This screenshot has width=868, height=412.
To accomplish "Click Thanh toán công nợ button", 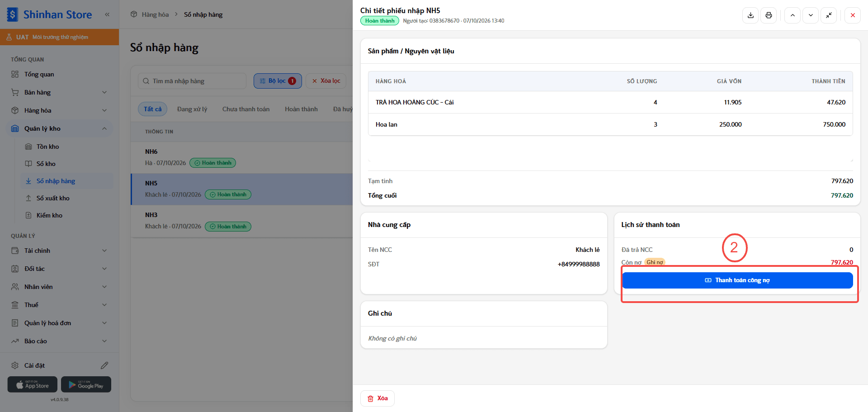I will pyautogui.click(x=737, y=280).
